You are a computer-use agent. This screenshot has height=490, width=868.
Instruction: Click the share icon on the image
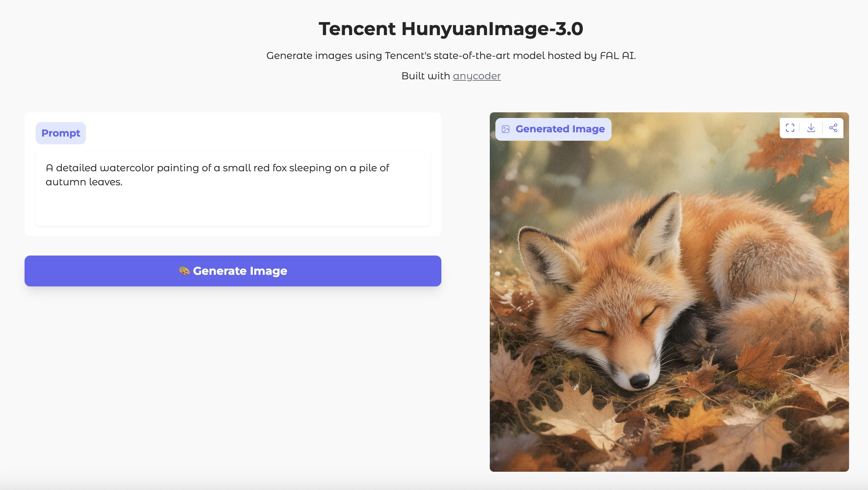click(x=833, y=128)
